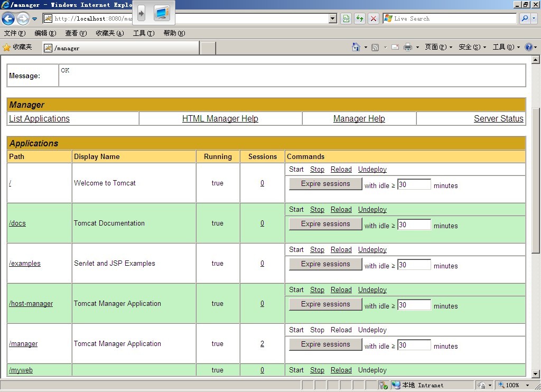Open a new blank tab
This screenshot has width=541, height=392.
coord(208,48)
